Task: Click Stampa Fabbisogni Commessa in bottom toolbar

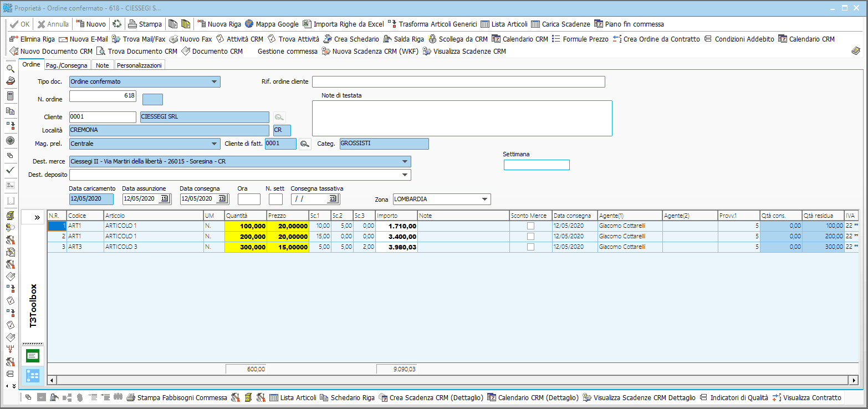Action: tap(177, 397)
